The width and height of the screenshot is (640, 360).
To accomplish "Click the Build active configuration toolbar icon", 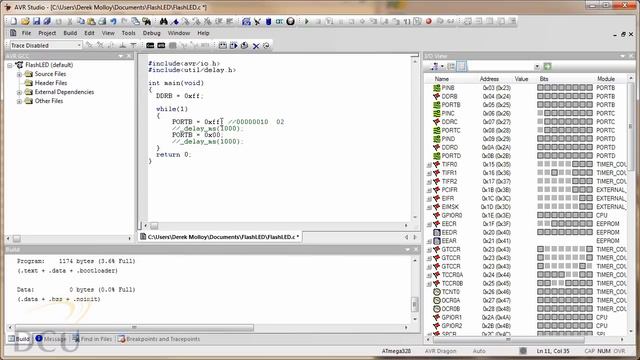I will 246,21.
